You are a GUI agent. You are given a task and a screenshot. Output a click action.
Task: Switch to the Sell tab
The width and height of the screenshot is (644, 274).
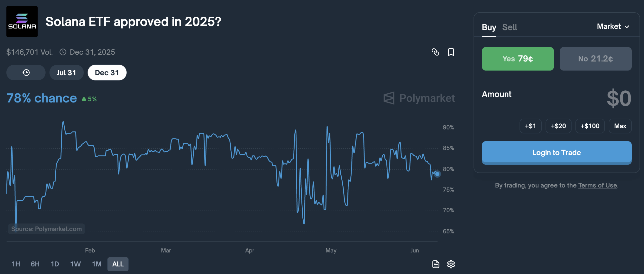tap(509, 27)
